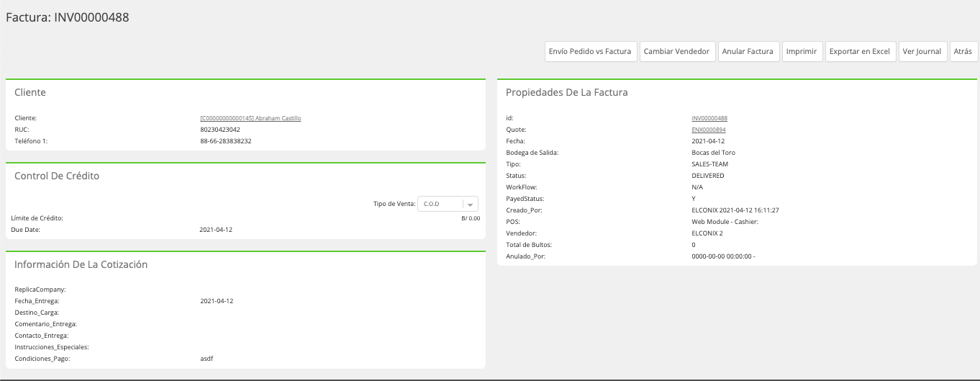The width and height of the screenshot is (980, 381).
Task: Click the Destino_Carga: label
Action: point(37,313)
